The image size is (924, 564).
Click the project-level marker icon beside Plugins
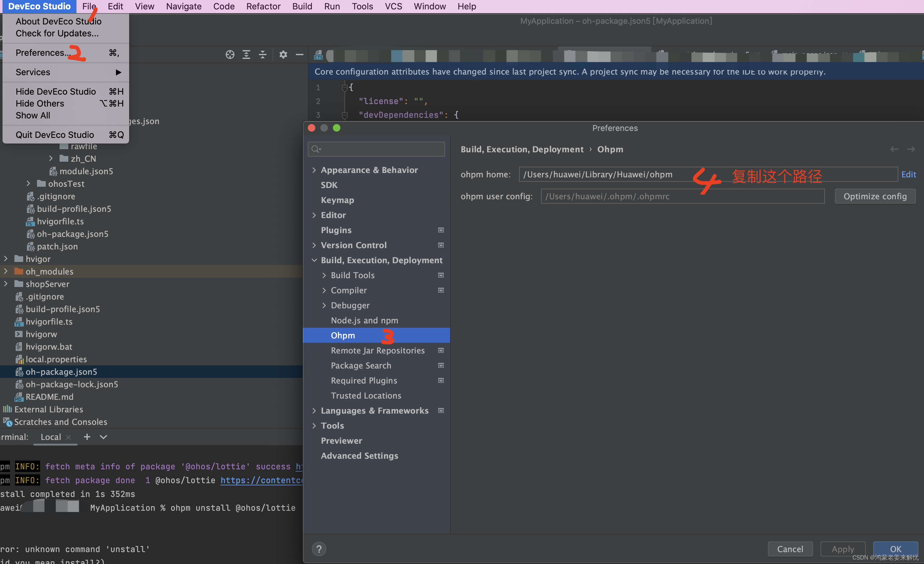tap(441, 230)
